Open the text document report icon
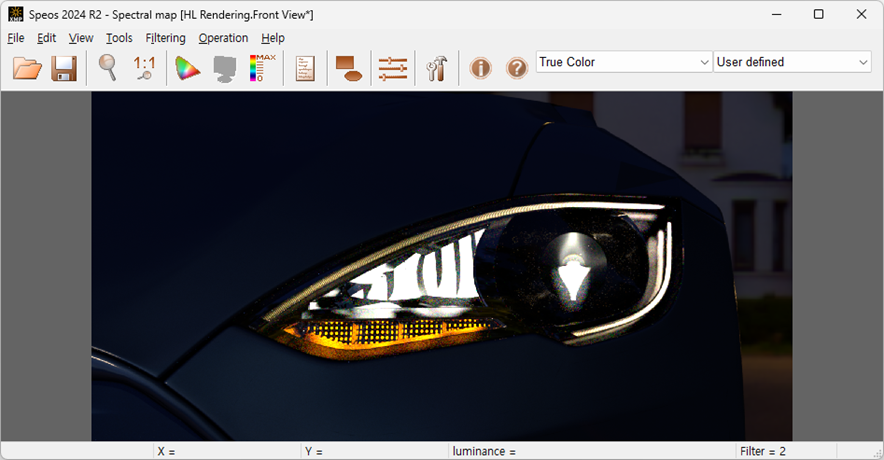The height and width of the screenshot is (460, 884). pyautogui.click(x=305, y=68)
